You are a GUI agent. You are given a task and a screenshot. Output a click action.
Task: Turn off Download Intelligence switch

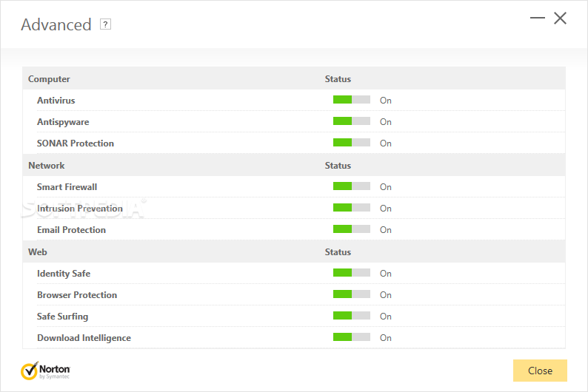point(351,337)
